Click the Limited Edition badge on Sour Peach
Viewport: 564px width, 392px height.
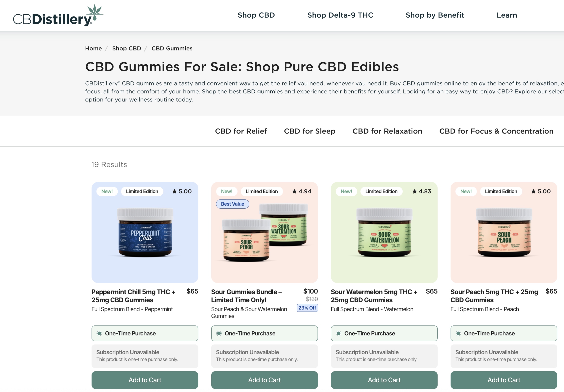coord(501,191)
